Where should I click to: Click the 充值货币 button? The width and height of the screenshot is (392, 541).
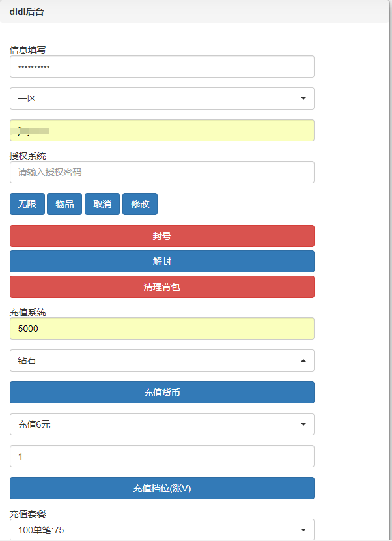click(161, 392)
